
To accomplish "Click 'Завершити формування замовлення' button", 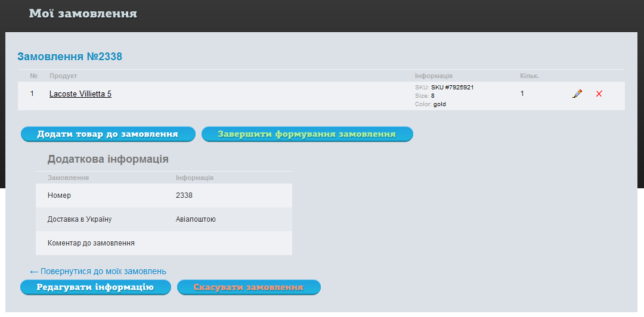I will (307, 134).
